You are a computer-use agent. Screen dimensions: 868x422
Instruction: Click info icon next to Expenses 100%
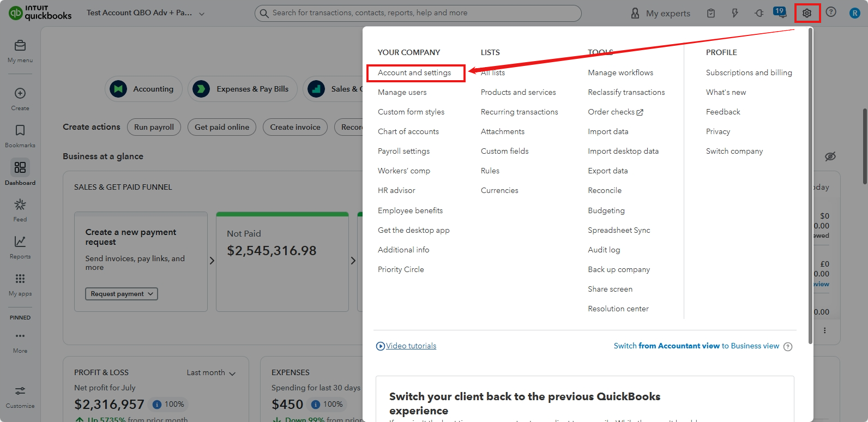315,405
